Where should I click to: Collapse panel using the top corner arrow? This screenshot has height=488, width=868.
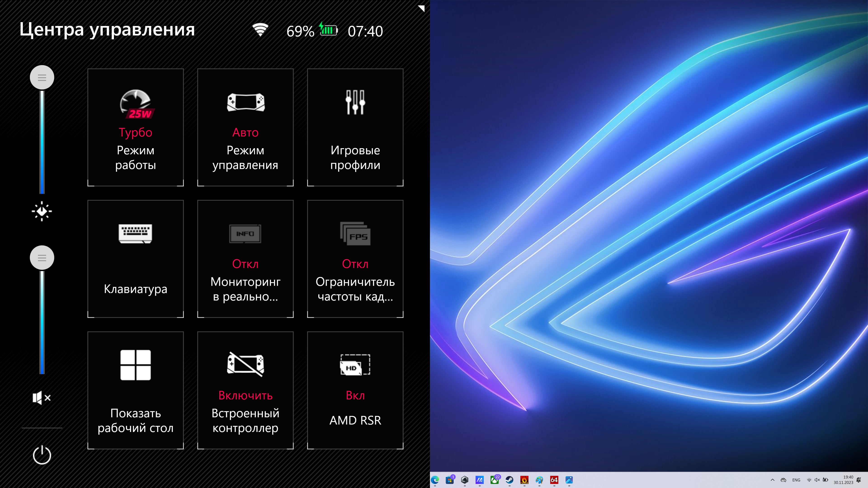(421, 8)
